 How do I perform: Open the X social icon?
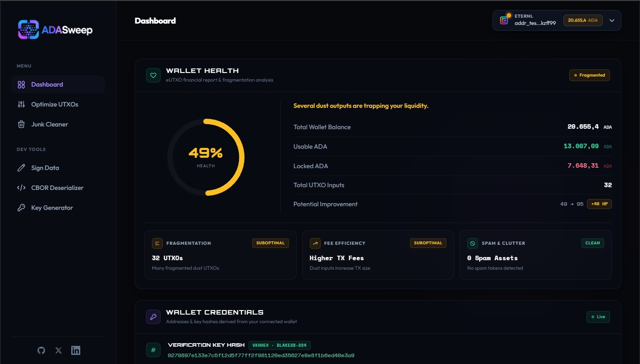click(x=59, y=350)
